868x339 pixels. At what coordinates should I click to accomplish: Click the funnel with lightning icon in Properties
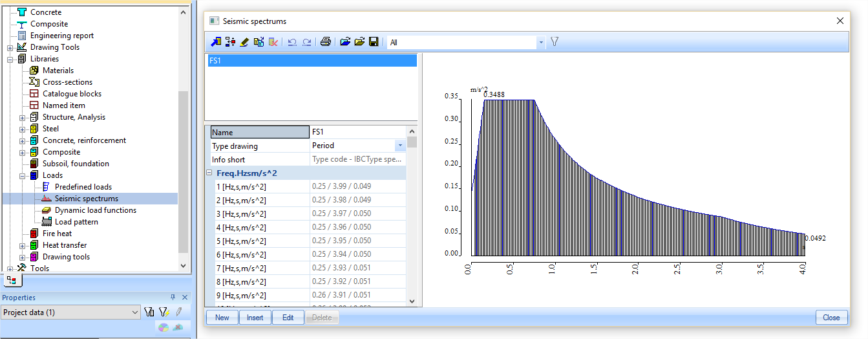click(164, 312)
